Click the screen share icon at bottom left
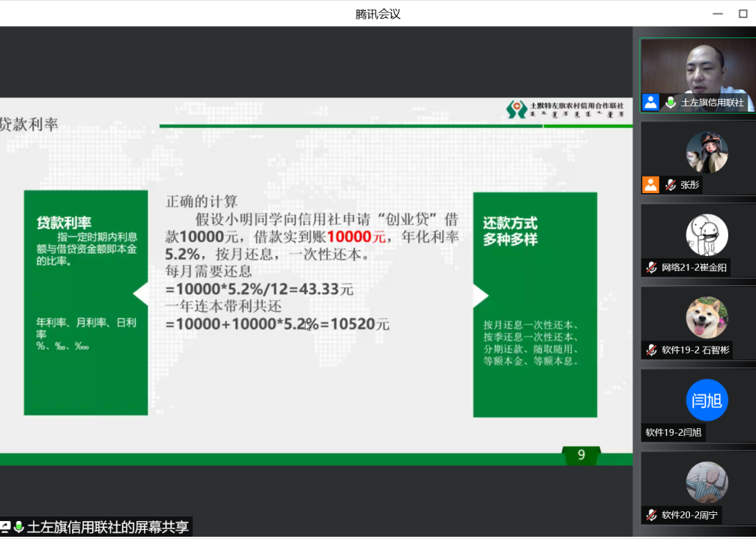Screen dimensions: 756x539 (5, 527)
